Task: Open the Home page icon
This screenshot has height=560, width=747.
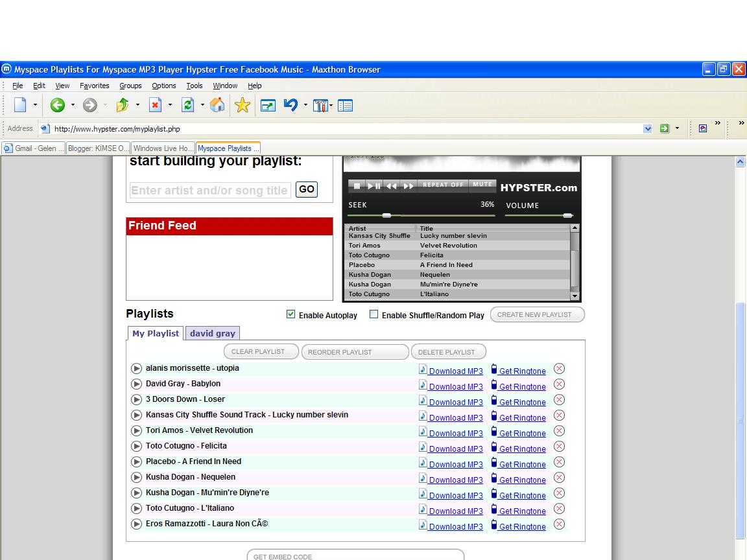Action: point(217,105)
